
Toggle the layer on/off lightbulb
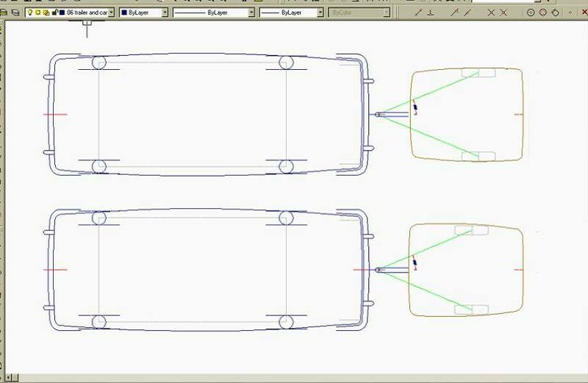pos(30,12)
